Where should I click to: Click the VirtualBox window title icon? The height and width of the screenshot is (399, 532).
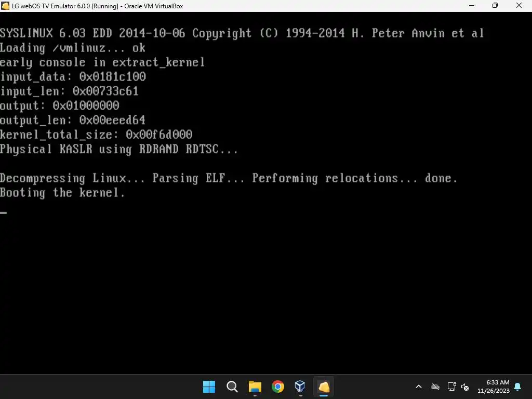click(5, 6)
